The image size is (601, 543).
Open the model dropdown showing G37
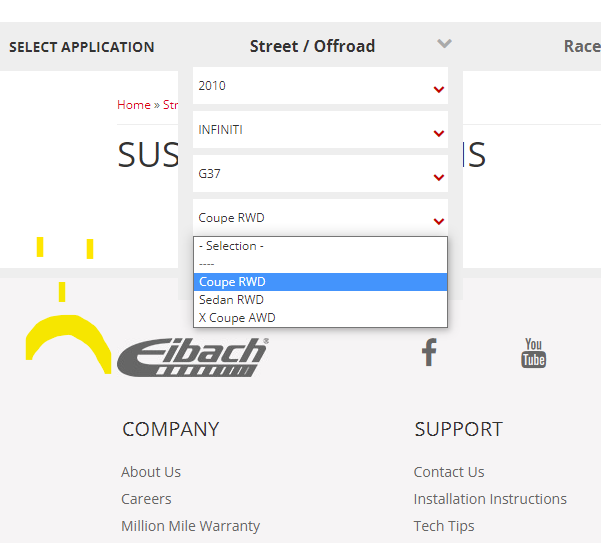[320, 175]
